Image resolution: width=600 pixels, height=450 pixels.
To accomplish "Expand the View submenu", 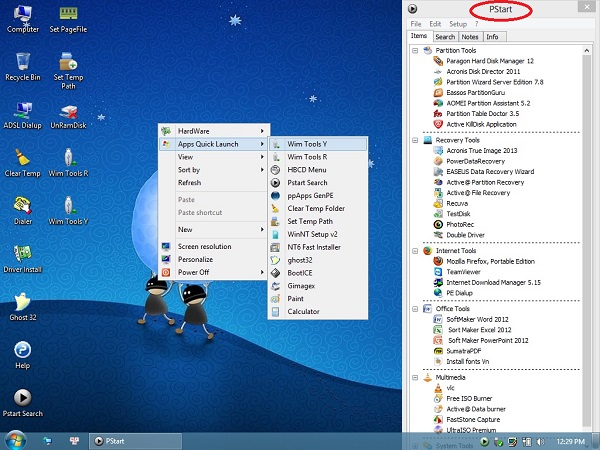I will pyautogui.click(x=214, y=157).
